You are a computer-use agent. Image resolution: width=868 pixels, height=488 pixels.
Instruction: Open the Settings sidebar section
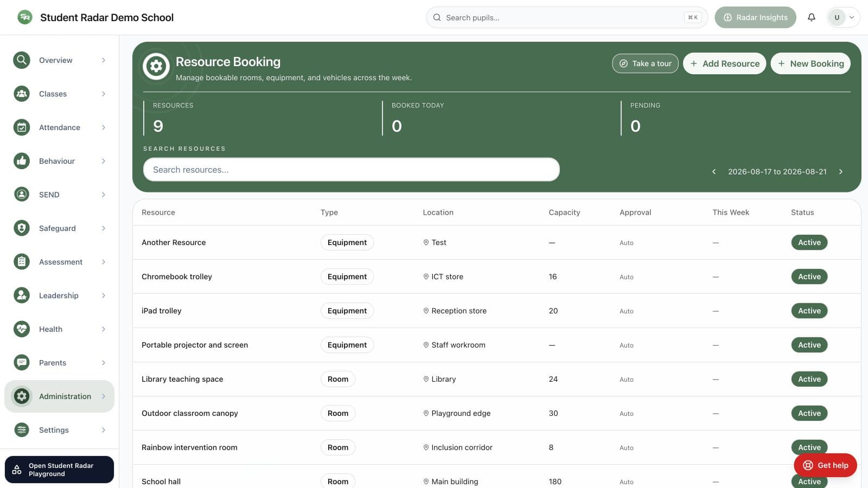59,430
